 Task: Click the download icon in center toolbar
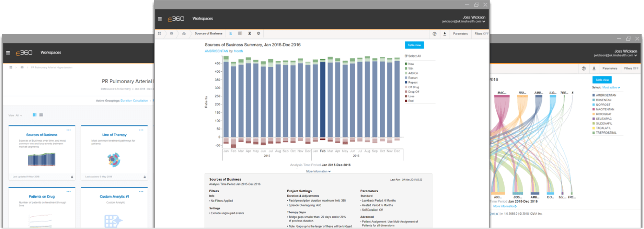pyautogui.click(x=445, y=34)
